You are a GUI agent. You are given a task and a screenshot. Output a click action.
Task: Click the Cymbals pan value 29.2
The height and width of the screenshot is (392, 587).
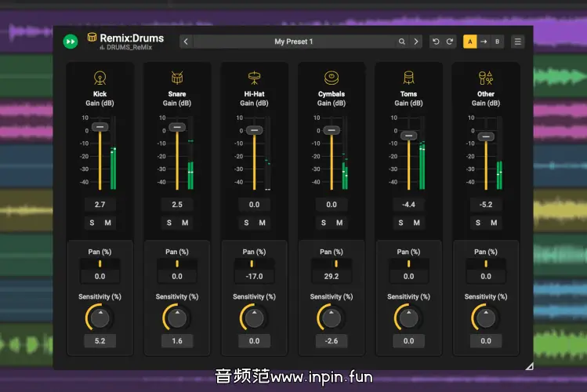tap(332, 276)
